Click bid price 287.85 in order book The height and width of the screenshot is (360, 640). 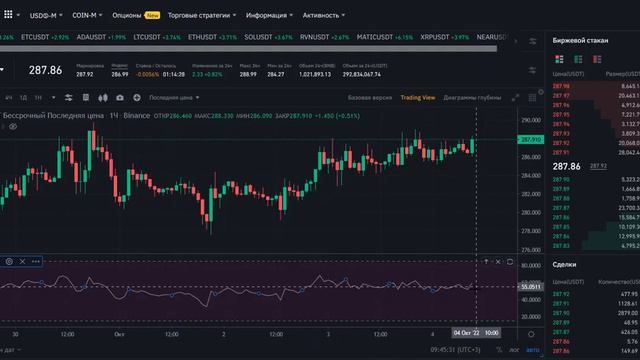coord(561,227)
